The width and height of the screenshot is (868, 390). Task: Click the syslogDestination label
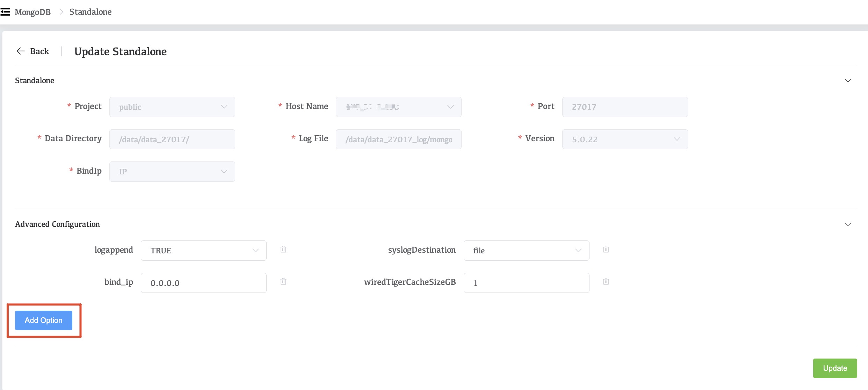[422, 250]
